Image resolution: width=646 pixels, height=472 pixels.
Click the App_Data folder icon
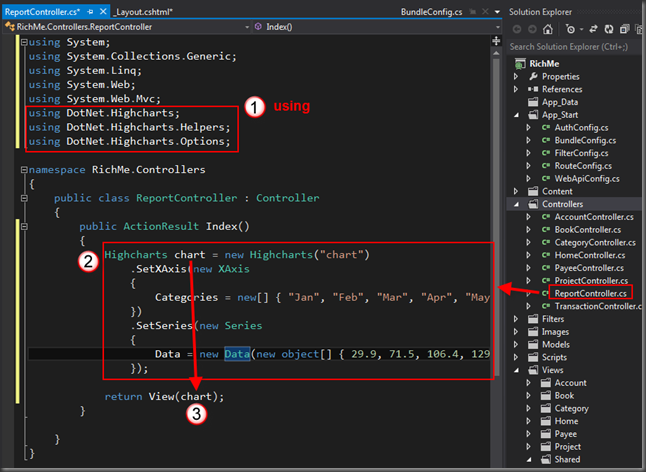click(x=533, y=102)
